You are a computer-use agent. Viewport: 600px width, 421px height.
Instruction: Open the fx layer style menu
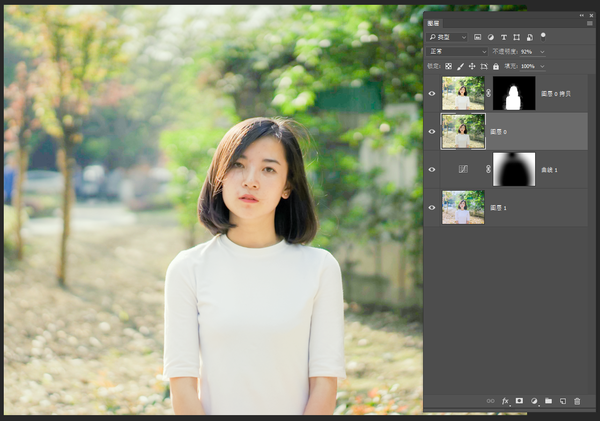click(505, 401)
